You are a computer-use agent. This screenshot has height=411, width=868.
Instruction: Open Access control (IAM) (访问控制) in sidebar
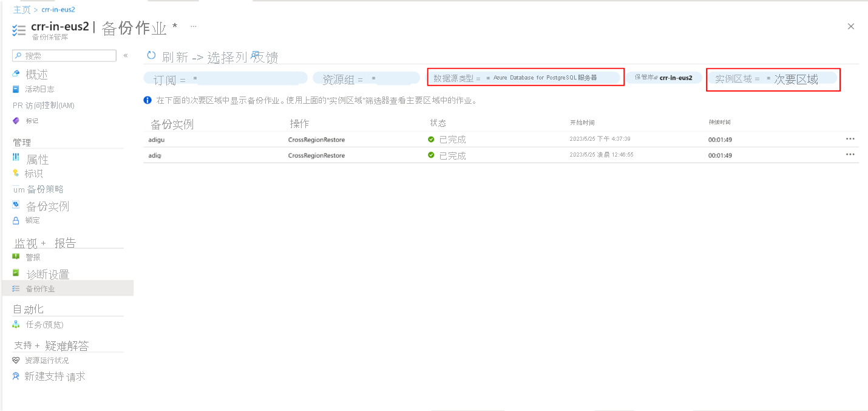[x=50, y=105]
